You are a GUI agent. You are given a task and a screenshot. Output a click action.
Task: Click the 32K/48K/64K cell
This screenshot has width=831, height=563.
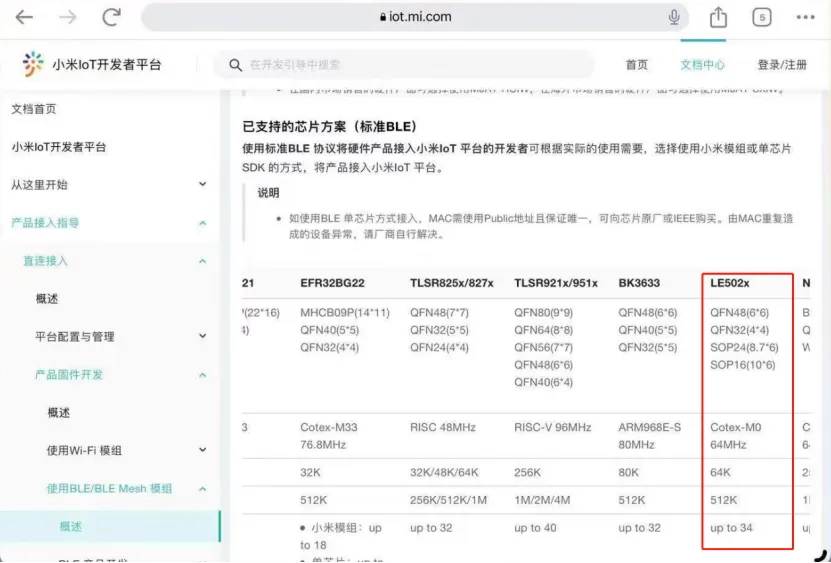click(x=444, y=472)
